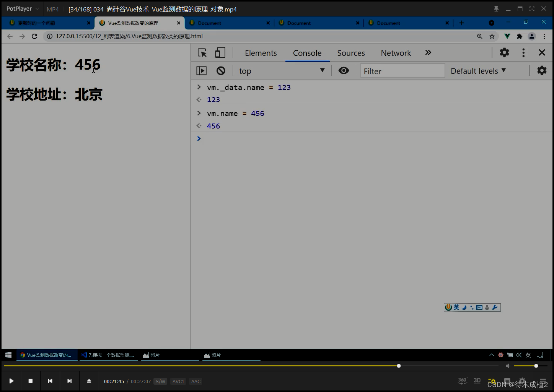Toggle PotPlayer fullscreen mode icon
This screenshot has width=554, height=392.
pyautogui.click(x=532, y=9)
